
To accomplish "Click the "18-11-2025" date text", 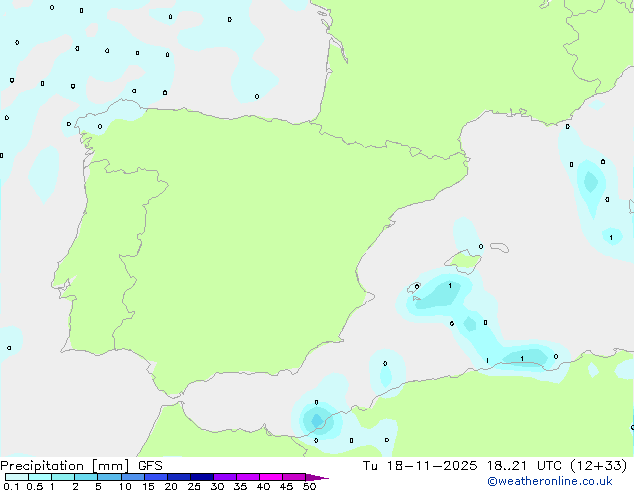I will [431, 466].
